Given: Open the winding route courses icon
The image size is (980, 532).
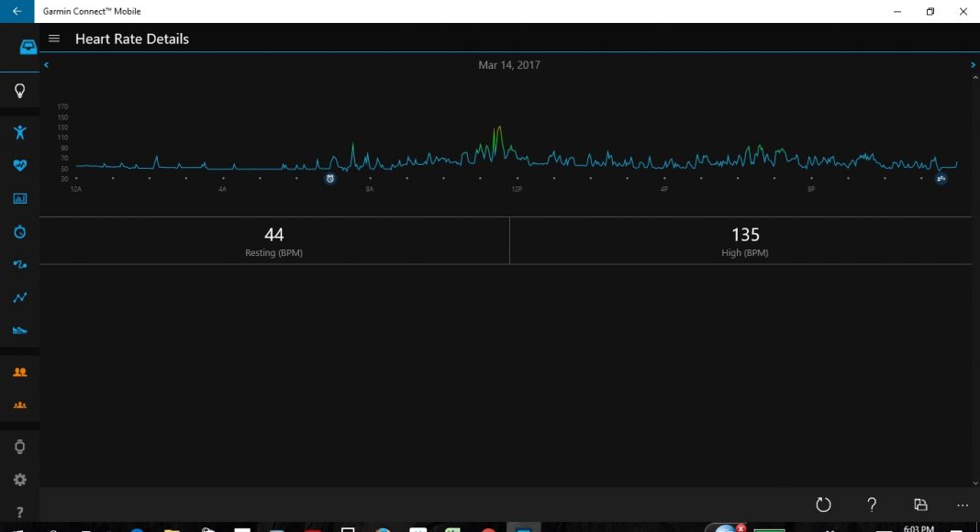Looking at the screenshot, I should point(20,265).
